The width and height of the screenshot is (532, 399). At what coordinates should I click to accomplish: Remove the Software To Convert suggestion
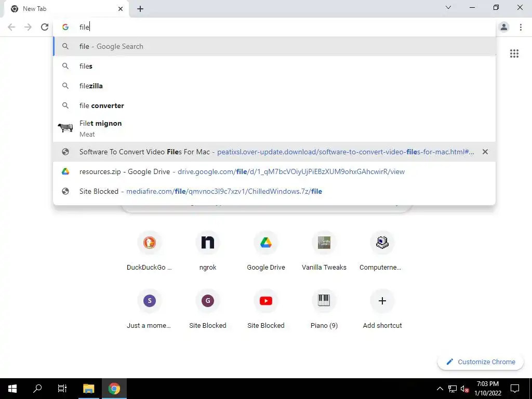click(x=485, y=152)
